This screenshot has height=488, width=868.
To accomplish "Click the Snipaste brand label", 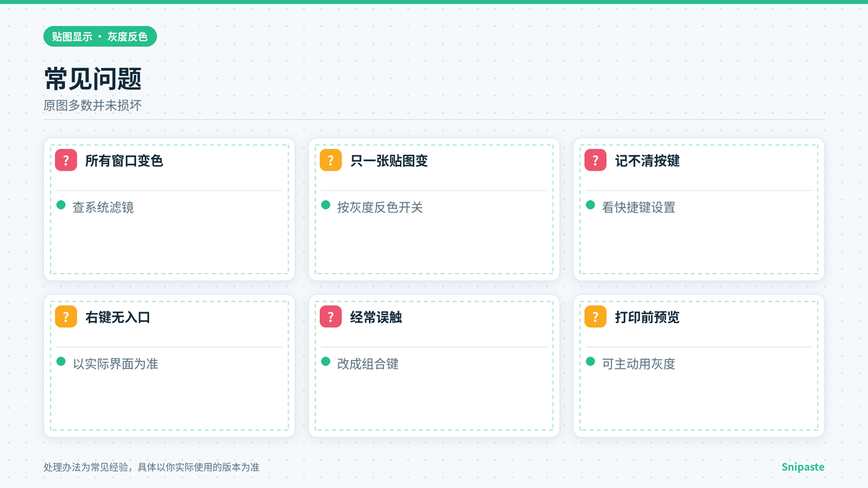I will (x=803, y=467).
